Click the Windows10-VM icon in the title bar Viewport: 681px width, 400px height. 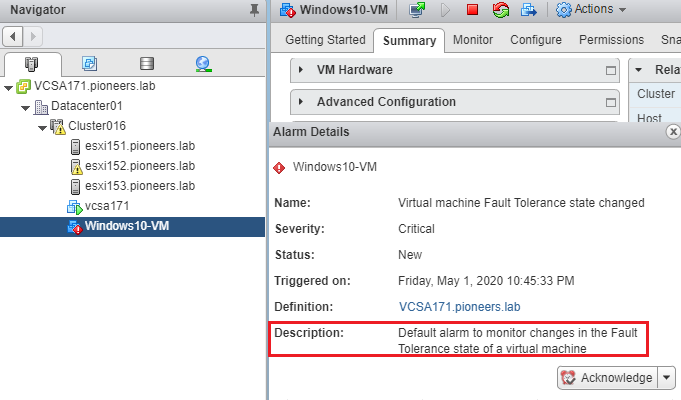[x=288, y=10]
